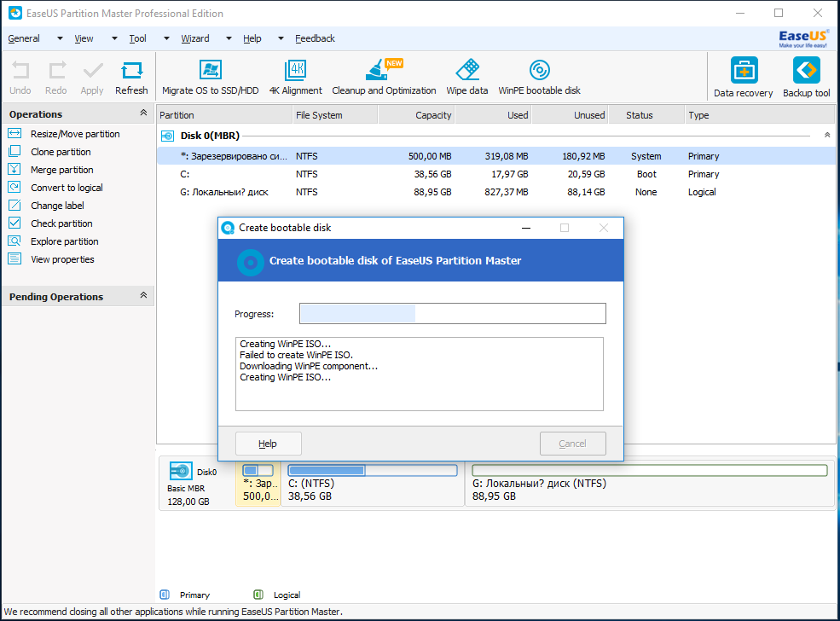Select the C: partition row

[495, 174]
